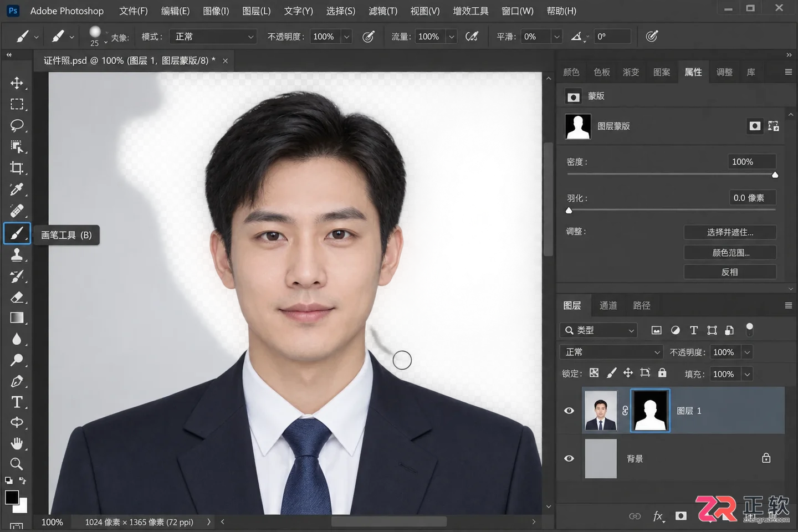Image resolution: width=798 pixels, height=532 pixels.
Task: Select the History Brush tool
Action: coord(17,276)
